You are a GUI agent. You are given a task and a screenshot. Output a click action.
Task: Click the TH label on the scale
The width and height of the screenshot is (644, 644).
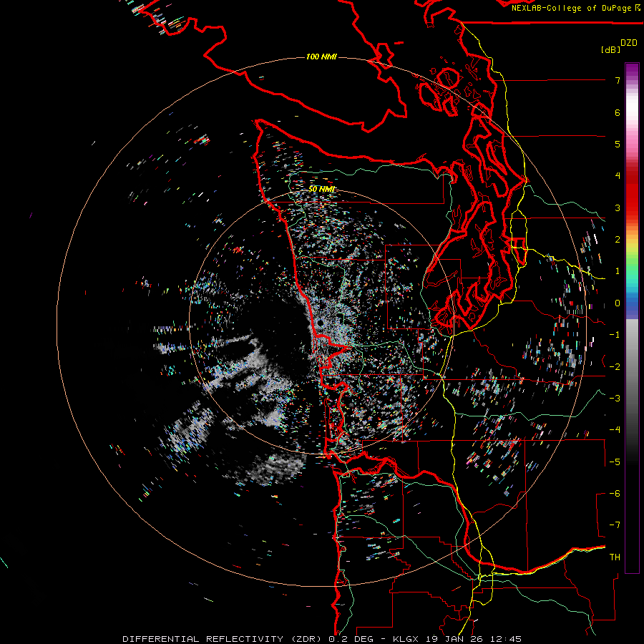(x=615, y=557)
